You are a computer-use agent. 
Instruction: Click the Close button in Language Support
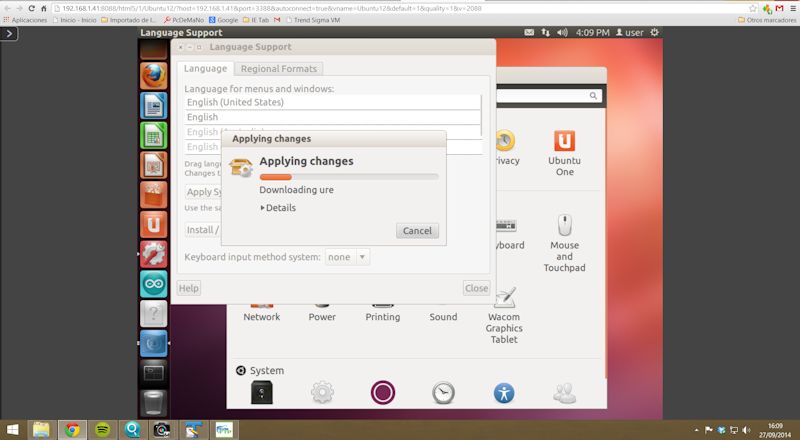[476, 288]
